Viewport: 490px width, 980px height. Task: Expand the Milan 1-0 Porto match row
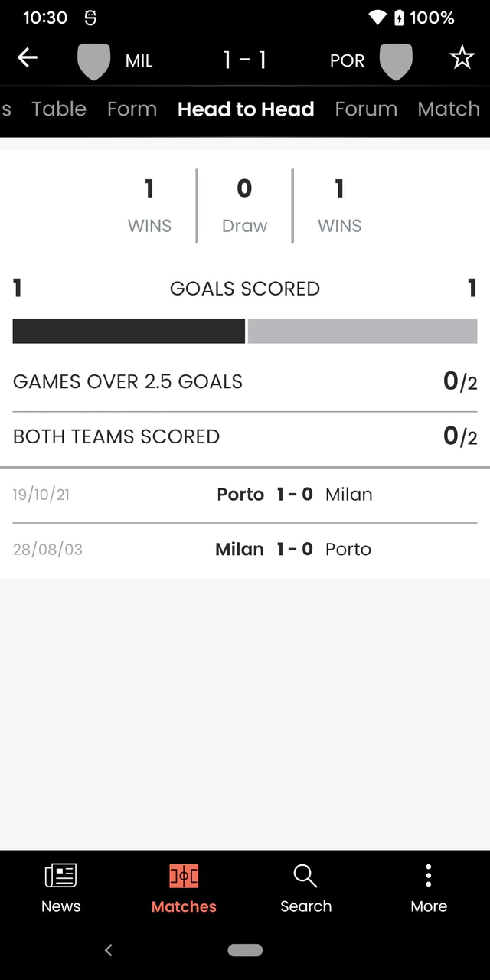[x=245, y=549]
